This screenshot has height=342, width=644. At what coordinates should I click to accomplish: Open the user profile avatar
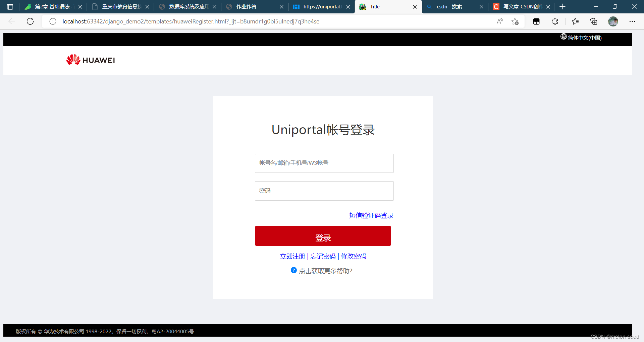[x=613, y=21]
